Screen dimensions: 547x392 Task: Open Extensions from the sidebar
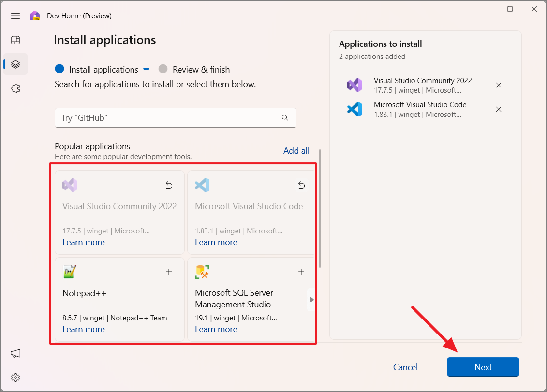[x=15, y=88]
